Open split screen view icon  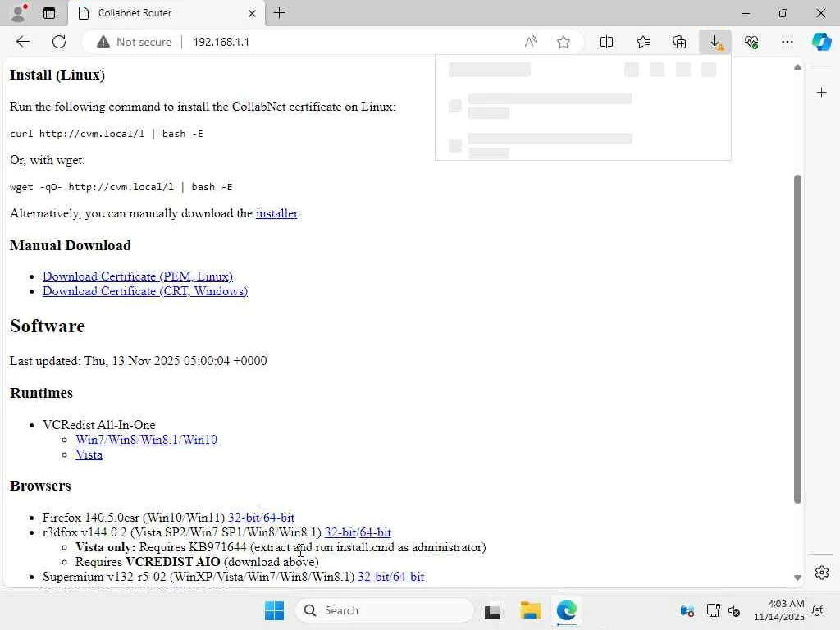606,42
